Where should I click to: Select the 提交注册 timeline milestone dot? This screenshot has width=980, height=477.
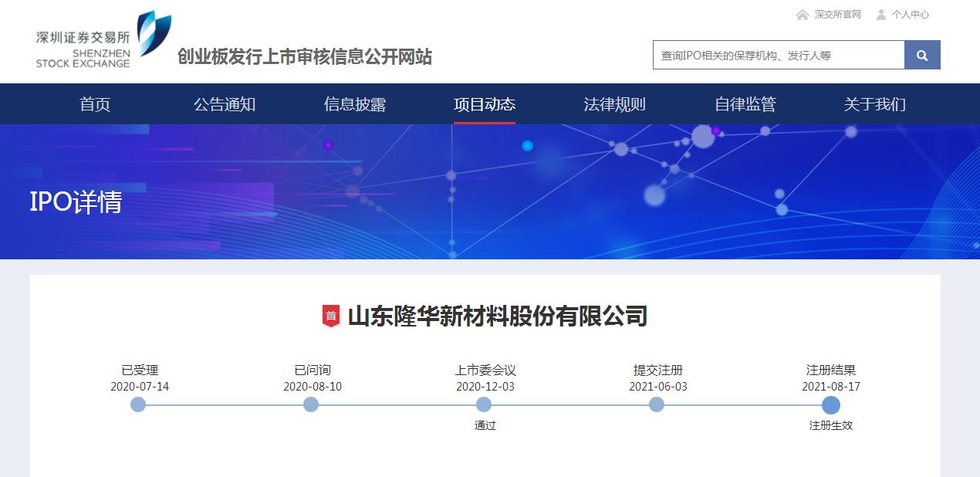[x=657, y=403]
